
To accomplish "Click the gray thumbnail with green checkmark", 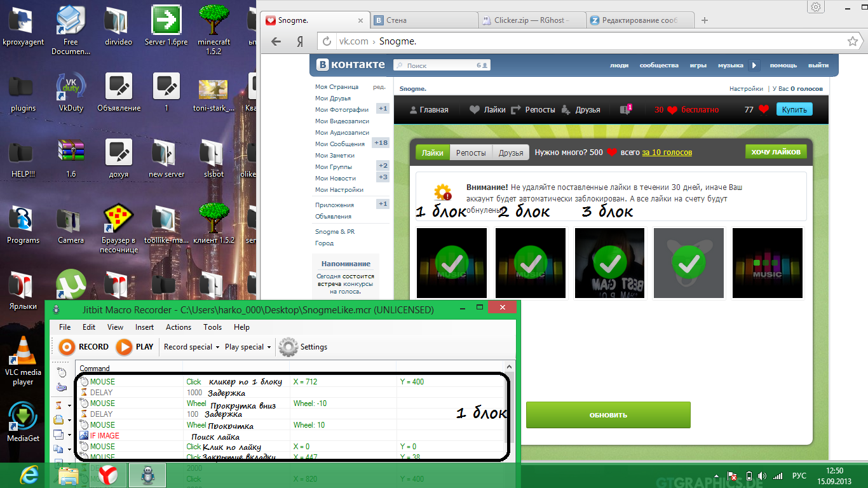I will coord(689,262).
